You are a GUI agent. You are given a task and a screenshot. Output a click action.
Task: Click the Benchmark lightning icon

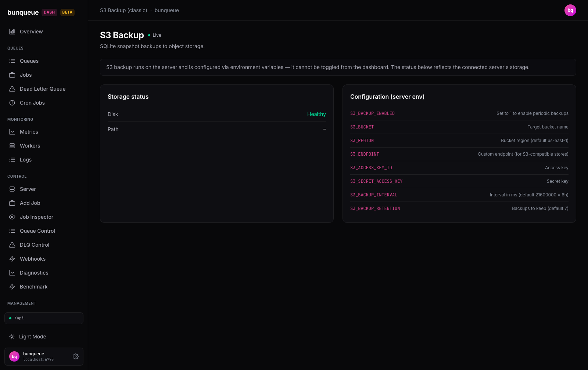point(12,287)
